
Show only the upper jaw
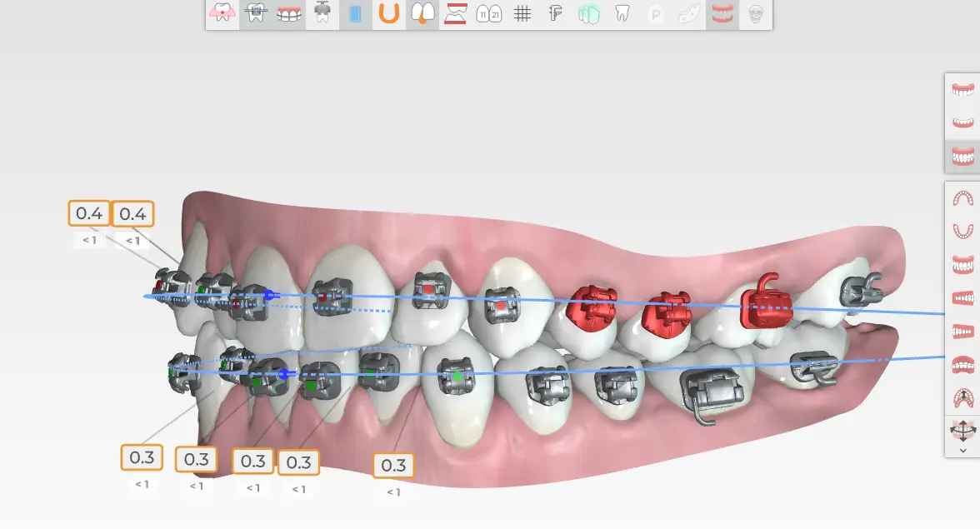coord(962,90)
